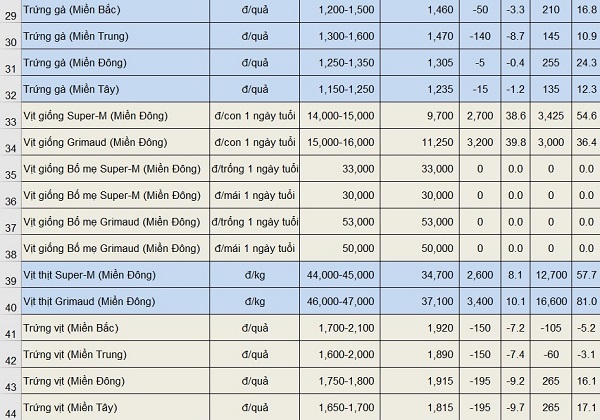The height and width of the screenshot is (420, 600).
Task: Select row 29 header
Action: [x=10, y=15]
